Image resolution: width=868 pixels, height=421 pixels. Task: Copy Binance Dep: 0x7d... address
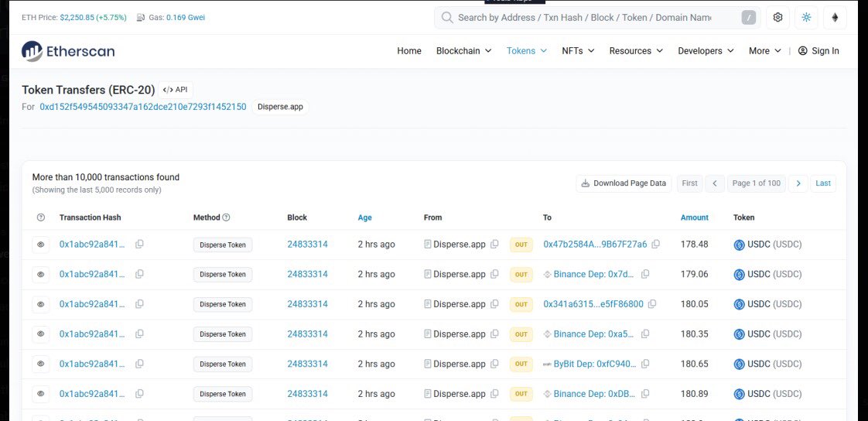645,274
